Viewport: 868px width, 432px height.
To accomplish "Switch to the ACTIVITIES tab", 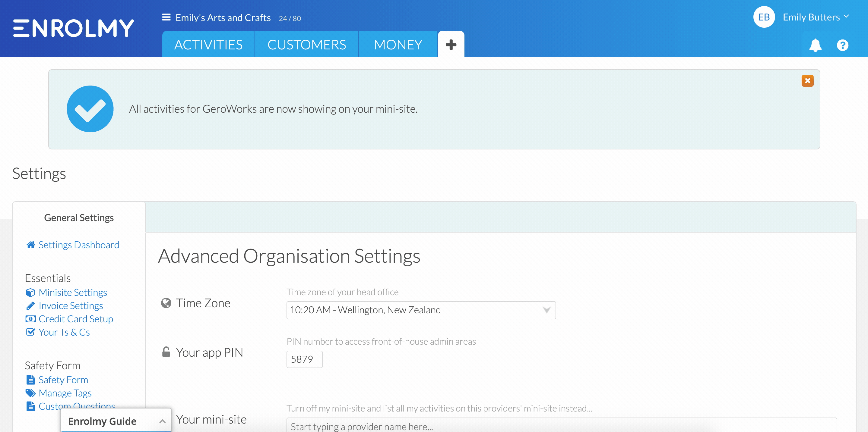I will (208, 45).
